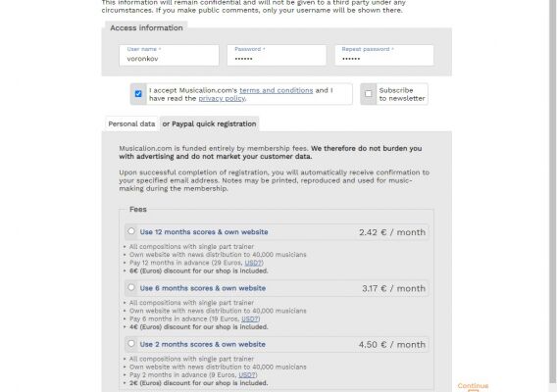Click the User name input field
The image size is (557, 392).
click(169, 55)
